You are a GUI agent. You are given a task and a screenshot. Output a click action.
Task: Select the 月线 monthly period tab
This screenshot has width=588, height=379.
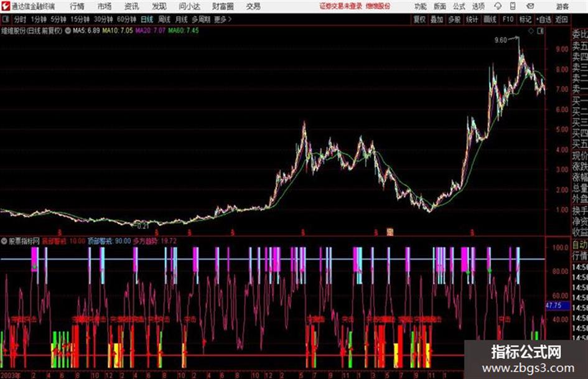pos(181,19)
